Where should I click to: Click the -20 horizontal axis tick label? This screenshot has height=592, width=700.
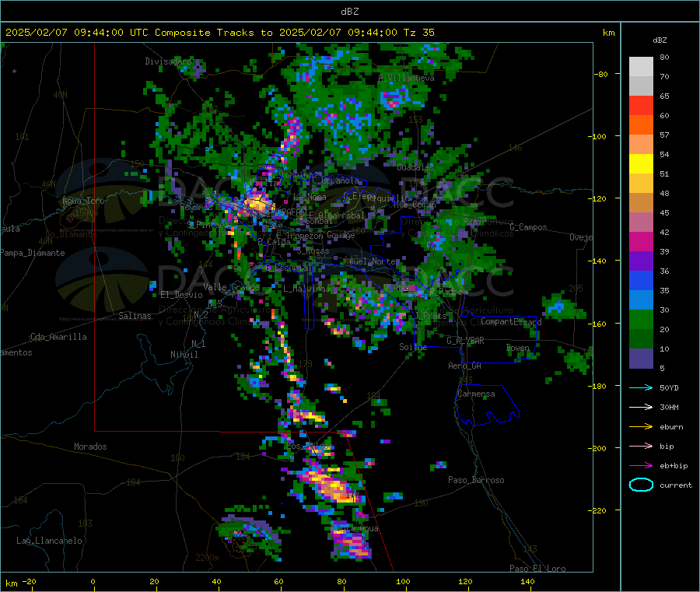pyautogui.click(x=29, y=582)
